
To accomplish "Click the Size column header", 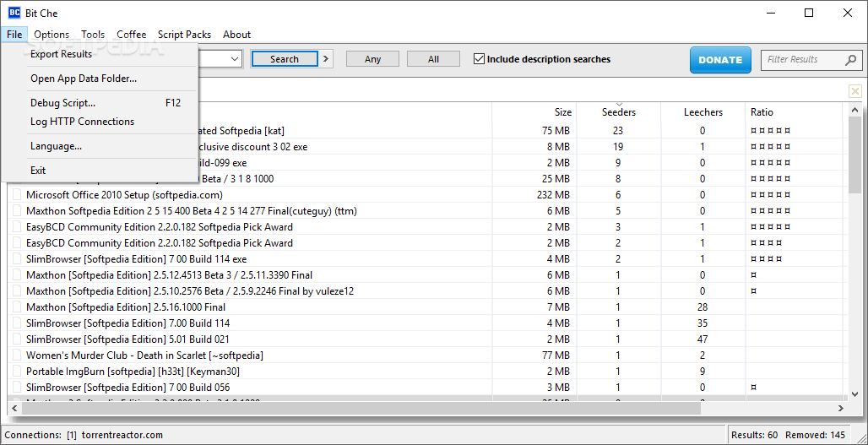I will pos(534,112).
